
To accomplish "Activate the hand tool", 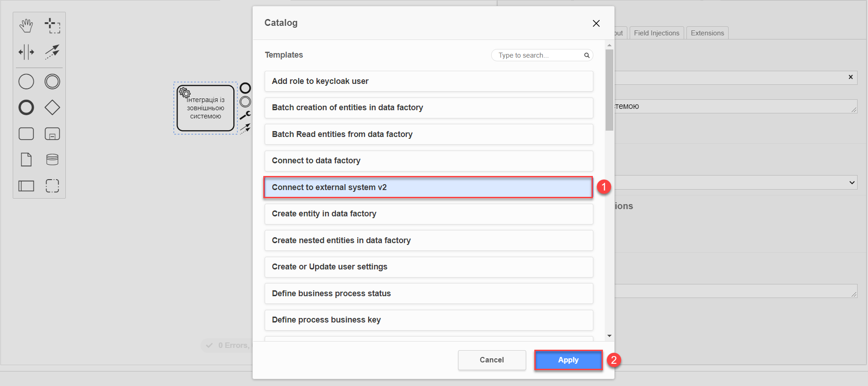I will (26, 26).
